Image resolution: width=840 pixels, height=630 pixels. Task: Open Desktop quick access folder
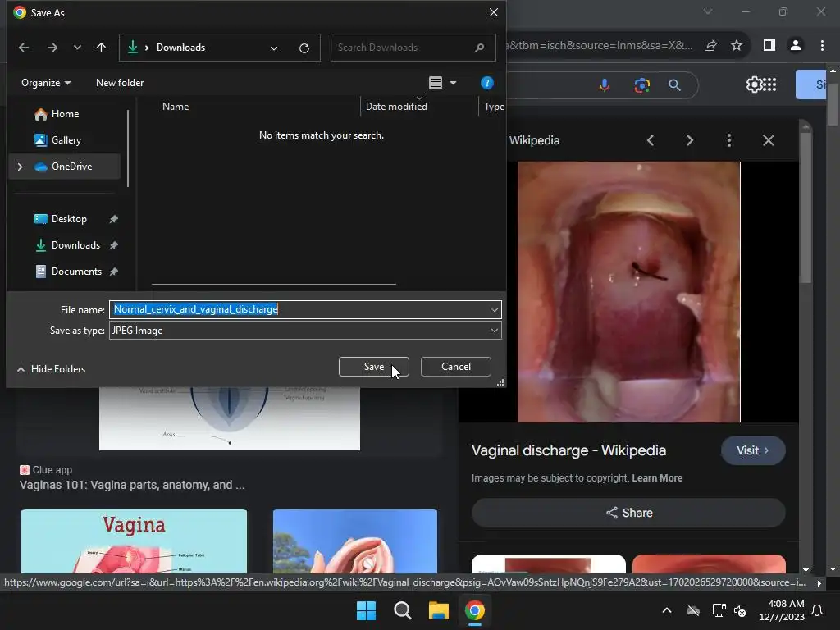coord(69,218)
